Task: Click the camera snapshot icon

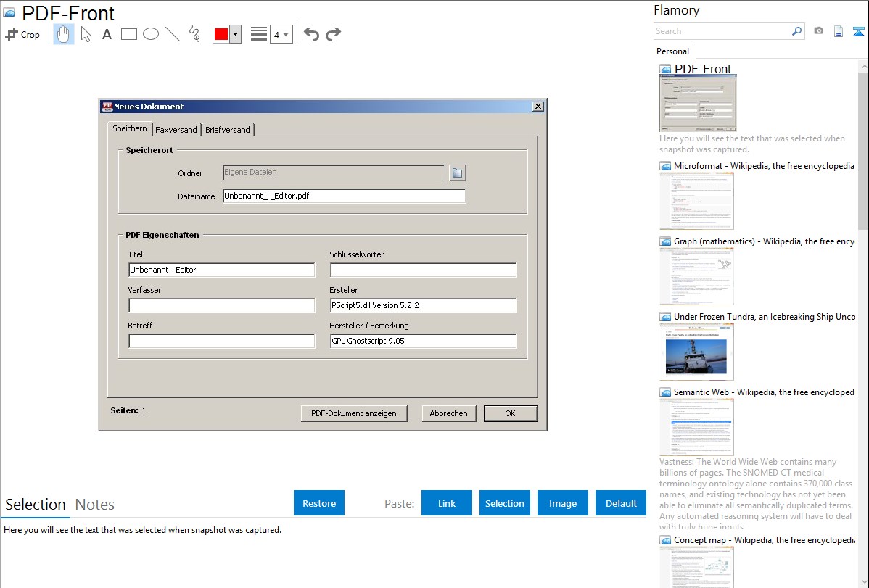Action: pos(818,31)
